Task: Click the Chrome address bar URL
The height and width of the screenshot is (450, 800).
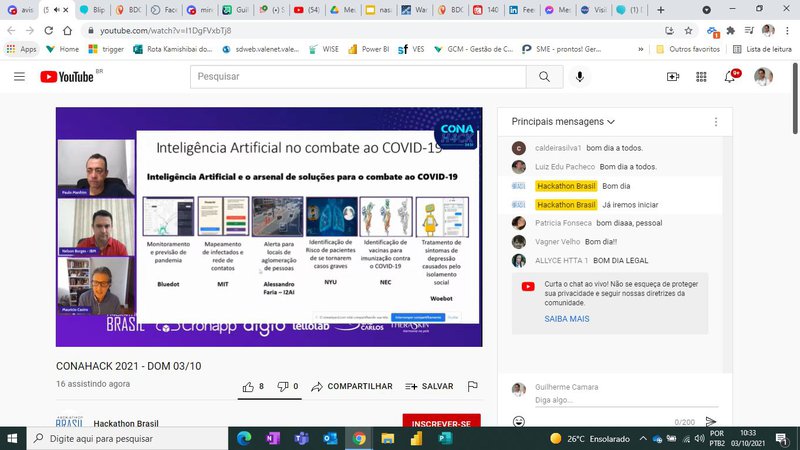Action: point(165,31)
